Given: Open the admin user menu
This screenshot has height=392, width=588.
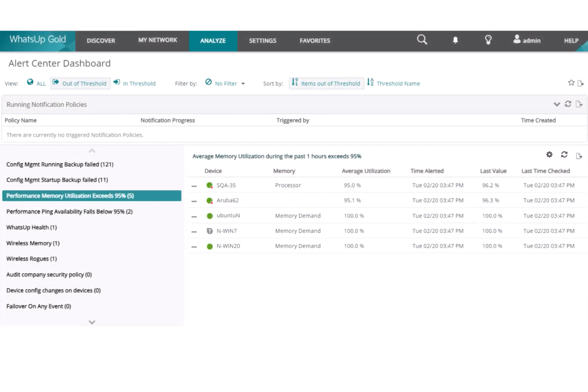Looking at the screenshot, I should [527, 41].
